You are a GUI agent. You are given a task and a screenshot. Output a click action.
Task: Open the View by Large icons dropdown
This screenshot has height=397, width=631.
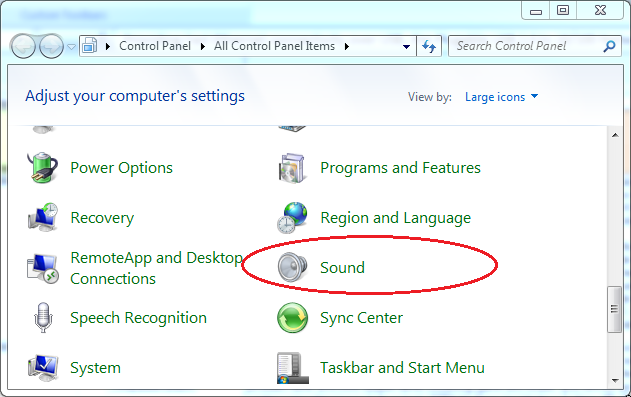tap(501, 97)
